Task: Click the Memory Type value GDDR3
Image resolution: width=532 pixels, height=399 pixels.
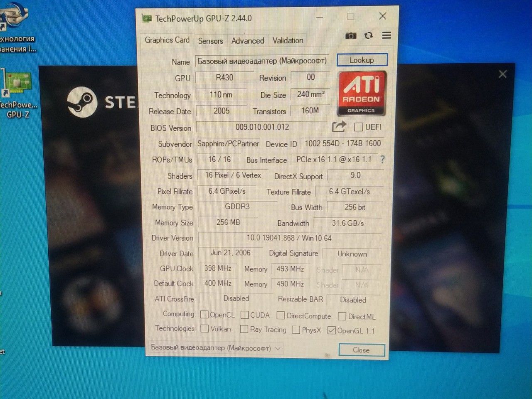Action: [x=237, y=207]
